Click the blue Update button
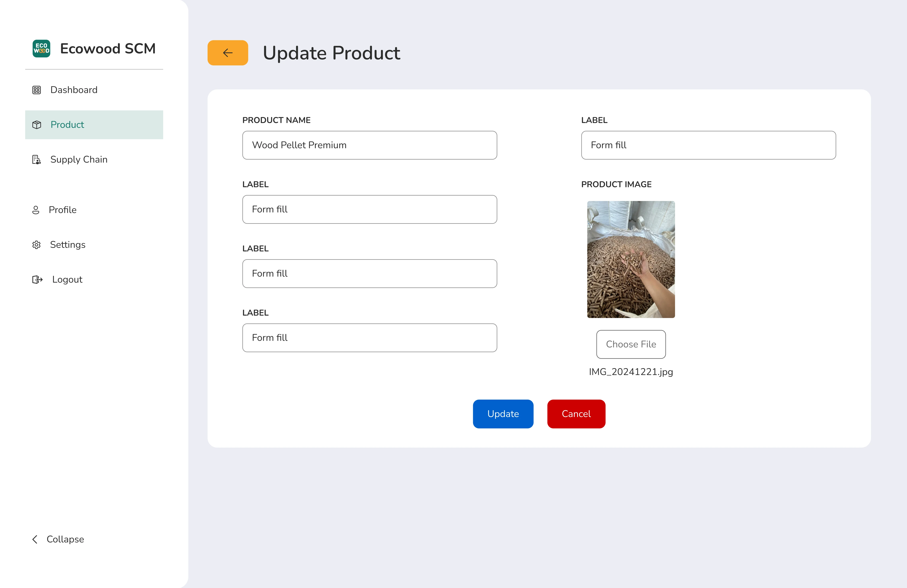907x588 pixels. coord(503,414)
